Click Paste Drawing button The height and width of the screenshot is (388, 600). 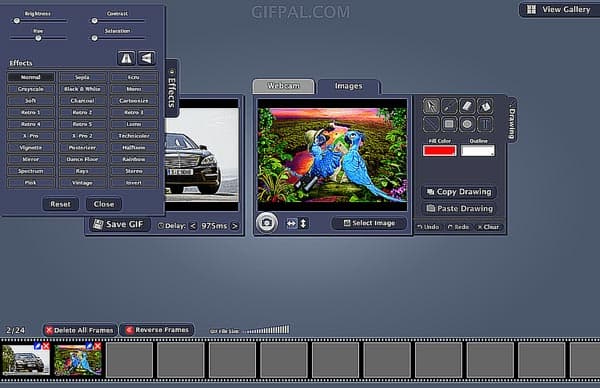459,209
